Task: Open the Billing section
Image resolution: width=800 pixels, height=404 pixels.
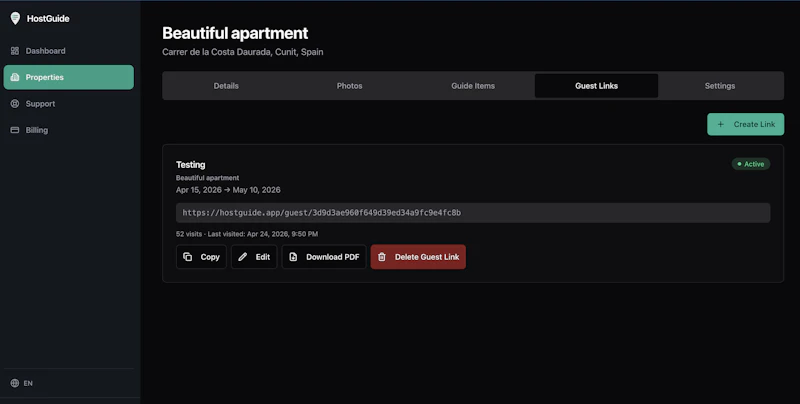Action: point(69,130)
